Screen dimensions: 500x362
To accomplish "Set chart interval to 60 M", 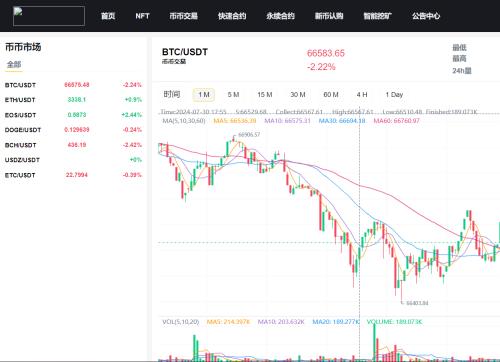I will pyautogui.click(x=331, y=95).
